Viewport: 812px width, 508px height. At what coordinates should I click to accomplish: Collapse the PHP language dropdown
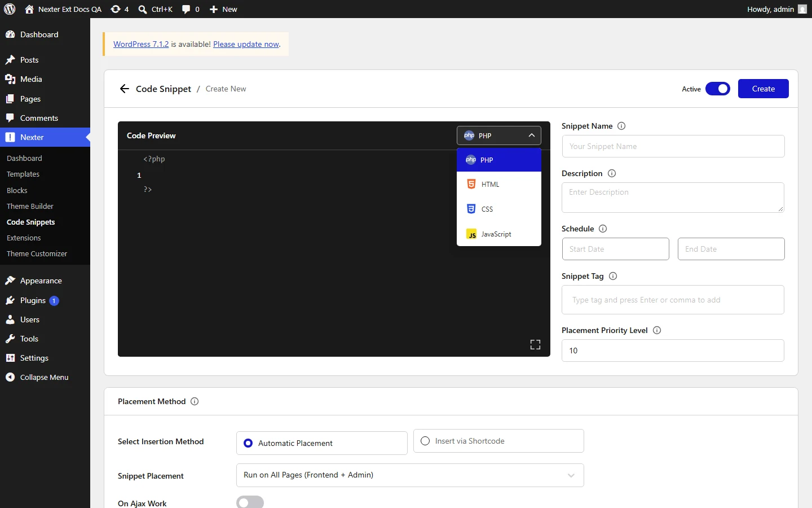point(499,135)
